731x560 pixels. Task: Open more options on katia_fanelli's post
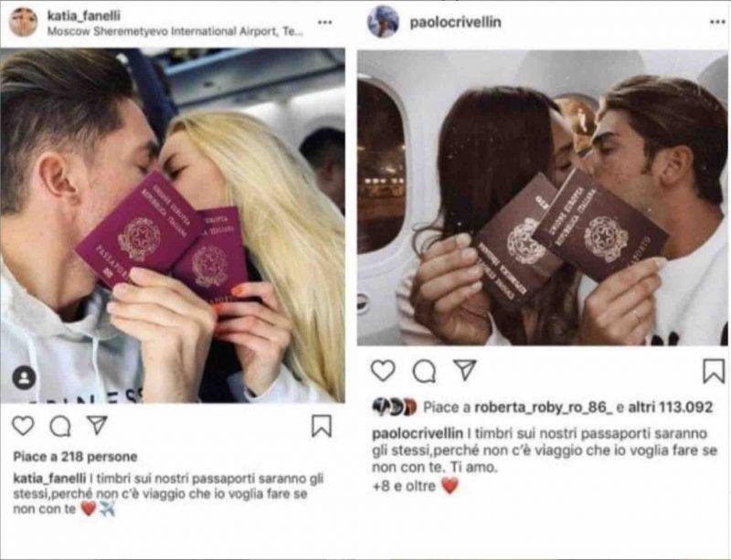tap(325, 22)
